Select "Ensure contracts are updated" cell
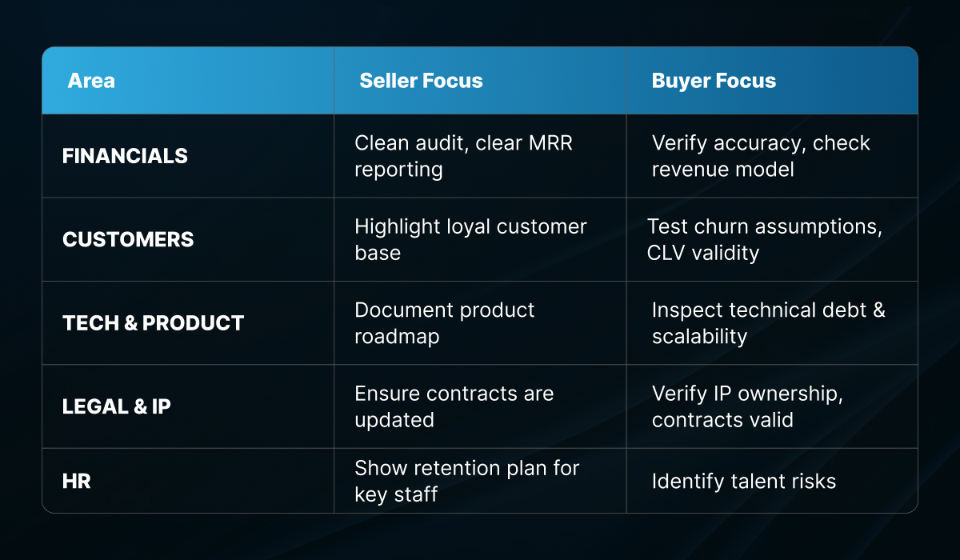The image size is (960, 560). [x=454, y=406]
